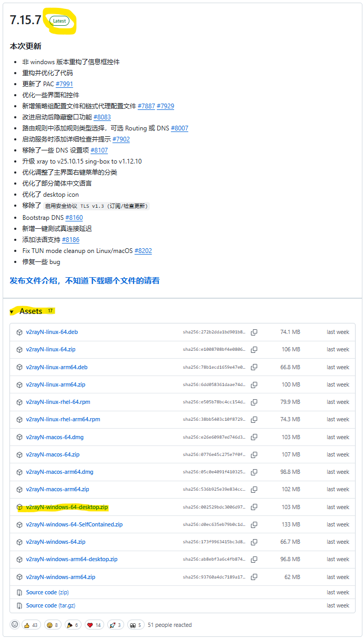Screen dimensions: 364x639
Task: Copy sha256 of v2rayN-linux-rhel-64.rpm
Action: click(x=254, y=402)
